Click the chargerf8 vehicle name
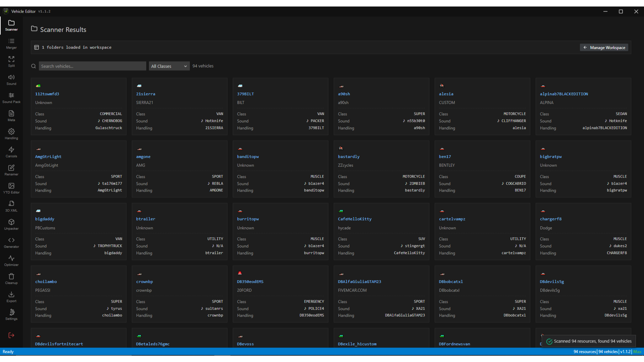Screen dimensions: 644x362 [x=551, y=219]
